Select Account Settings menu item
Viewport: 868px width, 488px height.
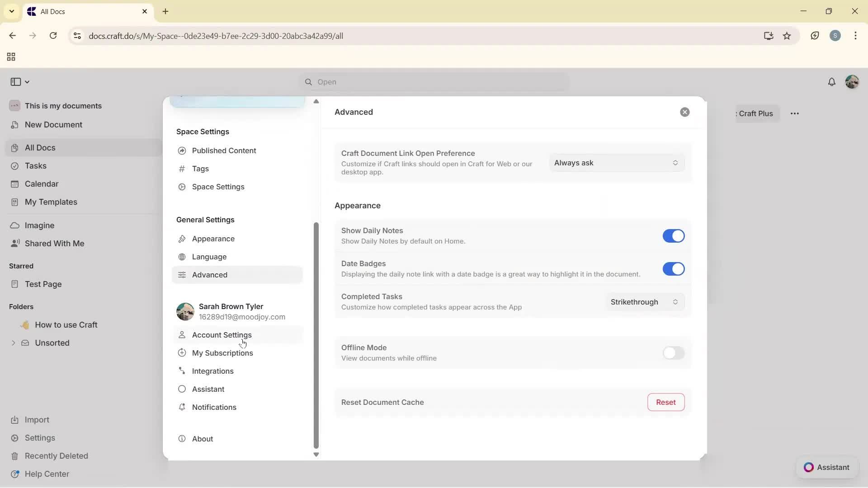click(x=222, y=335)
